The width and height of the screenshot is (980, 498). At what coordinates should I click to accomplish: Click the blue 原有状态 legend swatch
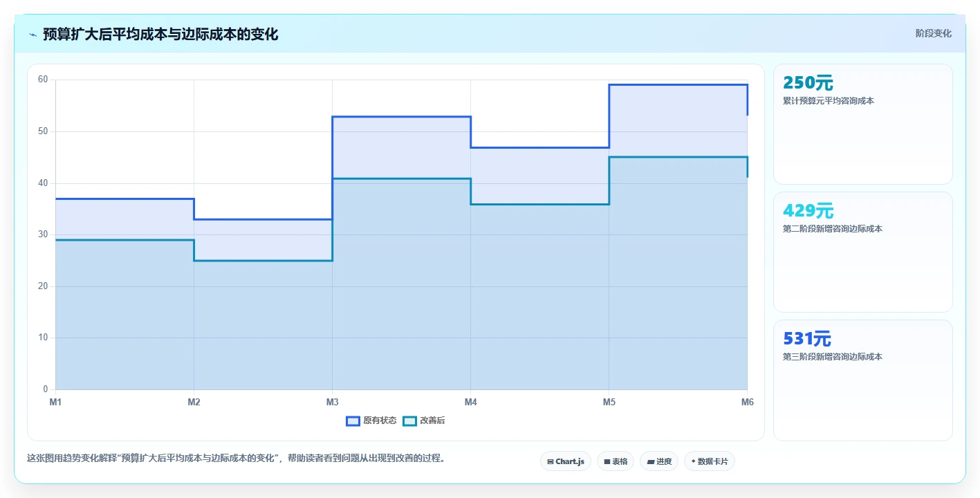click(x=353, y=421)
